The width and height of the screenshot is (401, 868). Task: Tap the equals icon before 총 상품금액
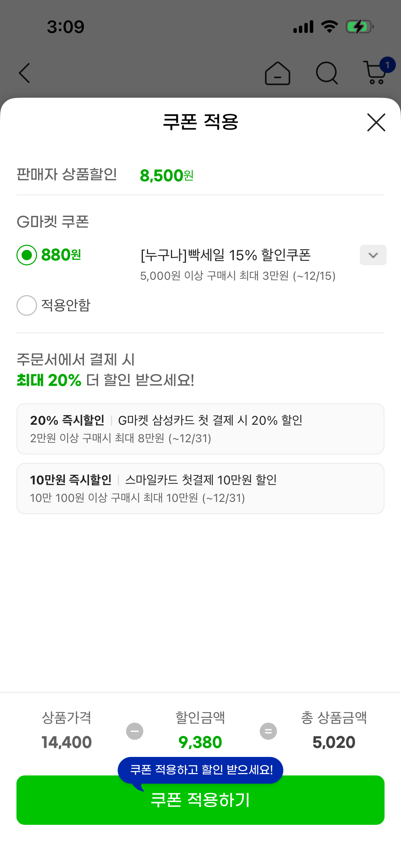pos(268,731)
